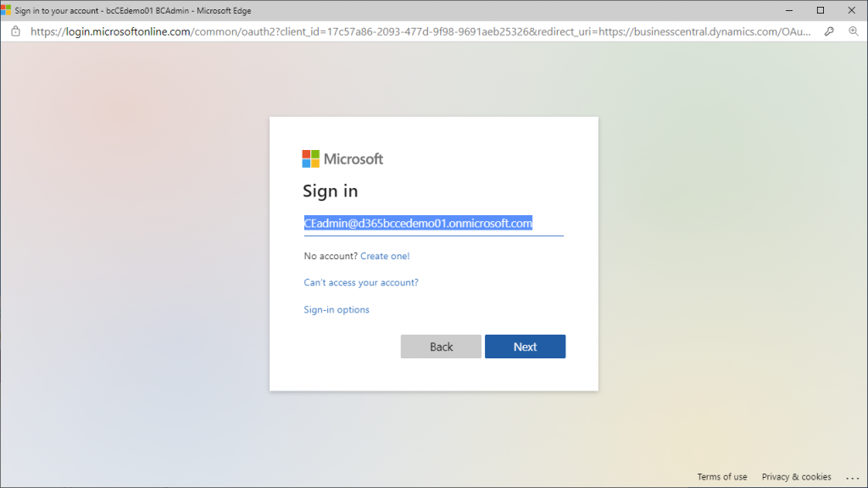Minimize the Edge sign-in window
Screen dimensions: 868x488
[x=789, y=10]
